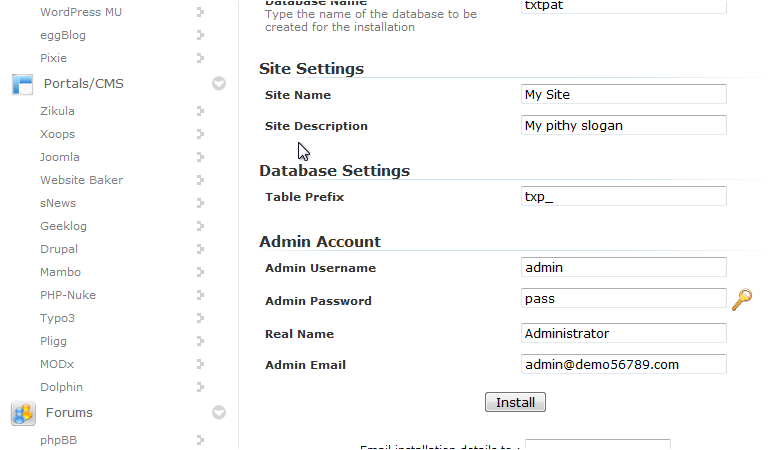Open Mambo in the sidebar

pyautogui.click(x=60, y=272)
